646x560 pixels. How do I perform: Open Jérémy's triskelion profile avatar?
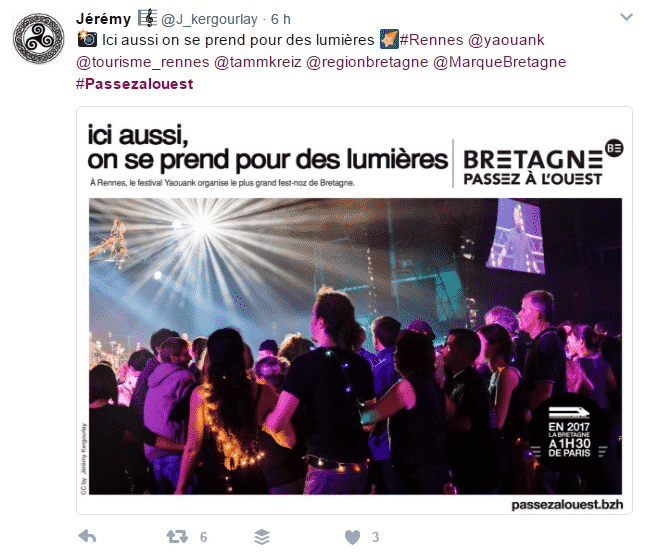(x=38, y=38)
